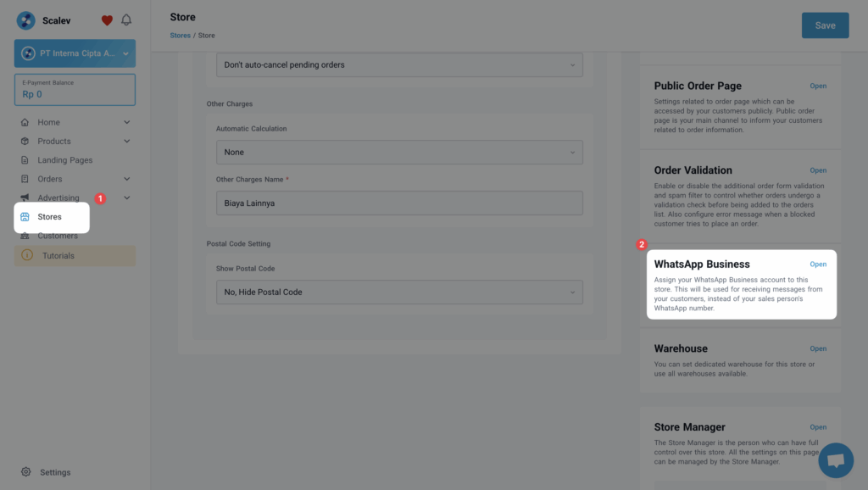This screenshot has height=490, width=868.
Task: Open the Settings gear icon
Action: pos(25,472)
